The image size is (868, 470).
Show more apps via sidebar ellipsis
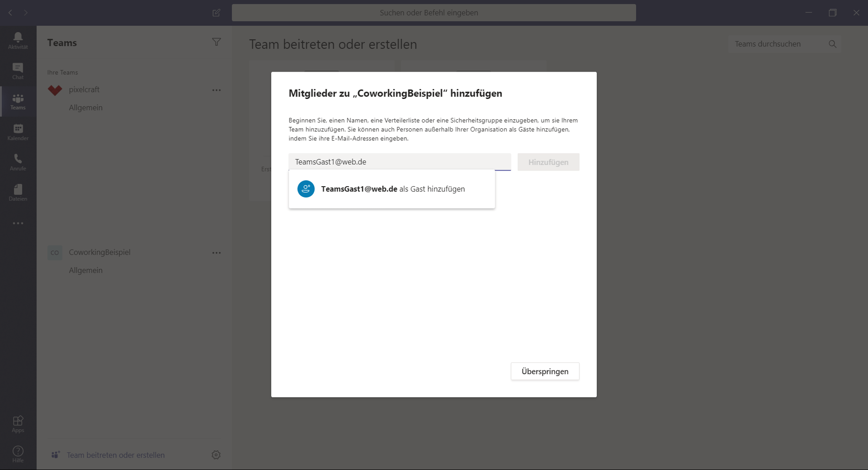click(x=18, y=223)
